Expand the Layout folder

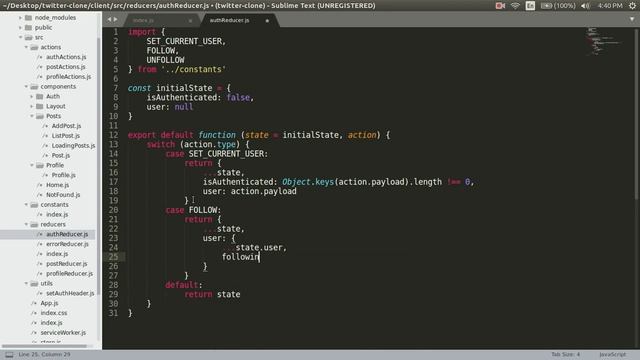tap(32, 106)
